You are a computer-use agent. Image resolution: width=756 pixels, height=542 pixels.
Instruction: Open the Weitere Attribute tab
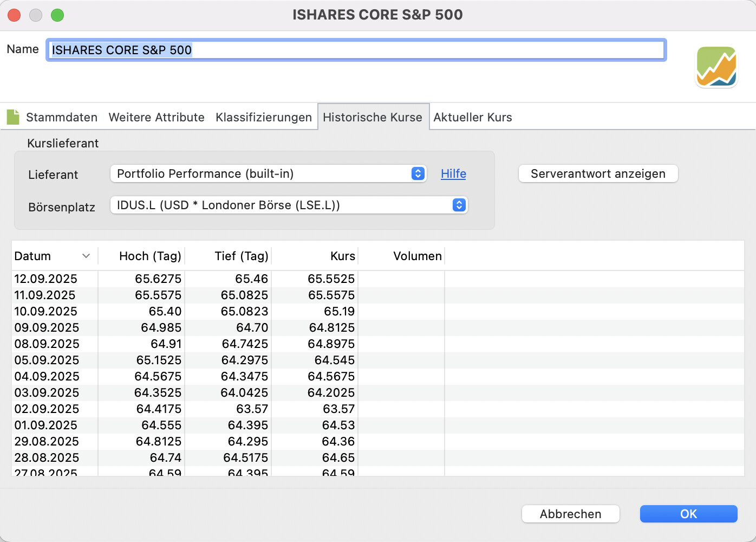click(157, 117)
